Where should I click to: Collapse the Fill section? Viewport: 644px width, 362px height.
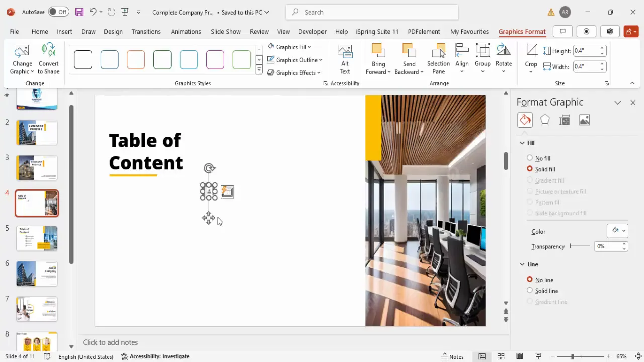click(522, 143)
